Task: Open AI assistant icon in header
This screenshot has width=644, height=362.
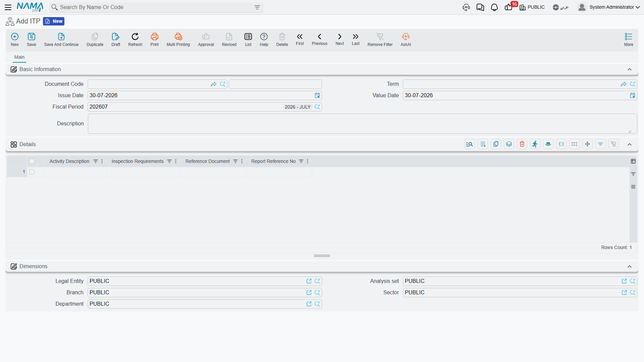Action: pyautogui.click(x=466, y=7)
